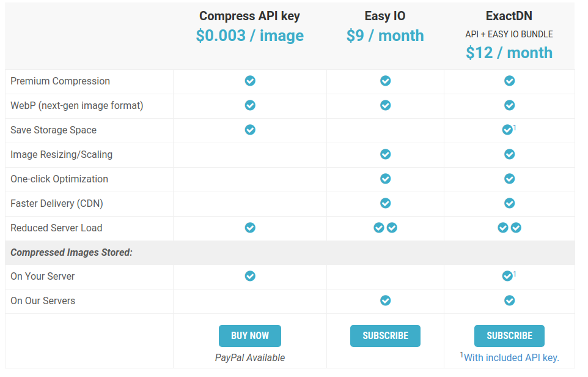Screen dimensions: 588x377
Task: Click On Your Server checkmark under Compress API key
Action: [x=250, y=276]
